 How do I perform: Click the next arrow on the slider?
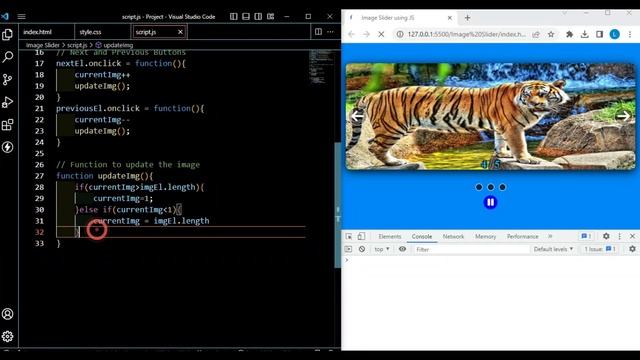tap(623, 116)
